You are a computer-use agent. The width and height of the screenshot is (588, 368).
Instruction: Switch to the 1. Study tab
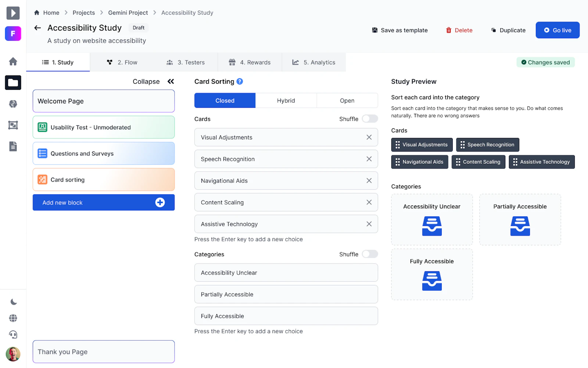tap(58, 62)
